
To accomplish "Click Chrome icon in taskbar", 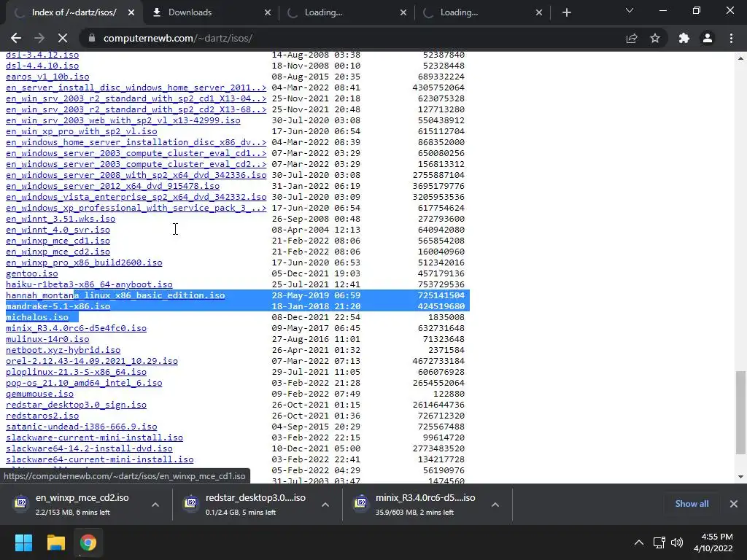I will (88, 542).
